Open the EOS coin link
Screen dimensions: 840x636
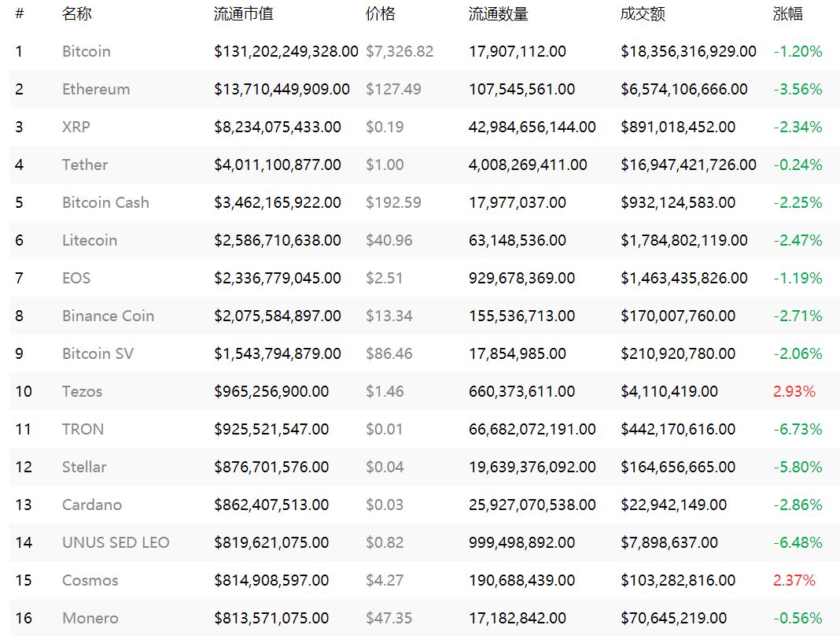click(x=76, y=279)
